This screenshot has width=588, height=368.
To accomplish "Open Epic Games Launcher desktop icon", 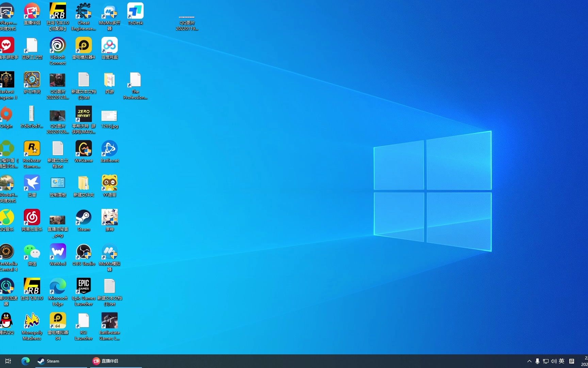I will tap(84, 292).
